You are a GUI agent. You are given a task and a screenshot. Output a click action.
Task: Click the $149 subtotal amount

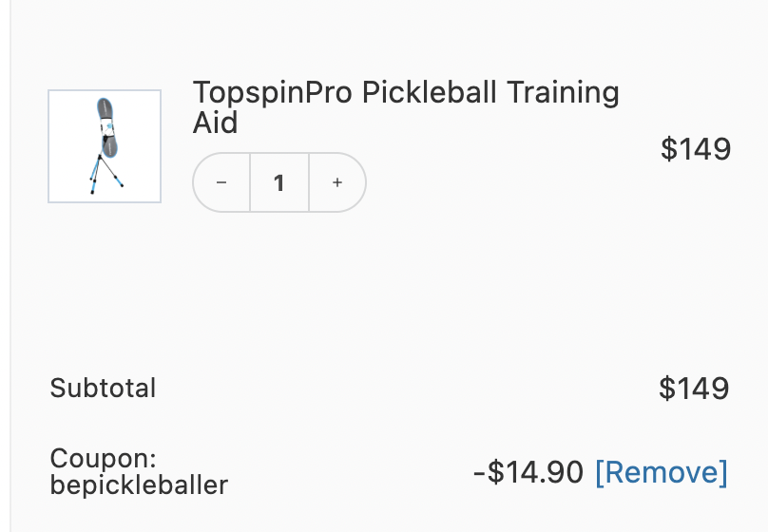point(694,388)
